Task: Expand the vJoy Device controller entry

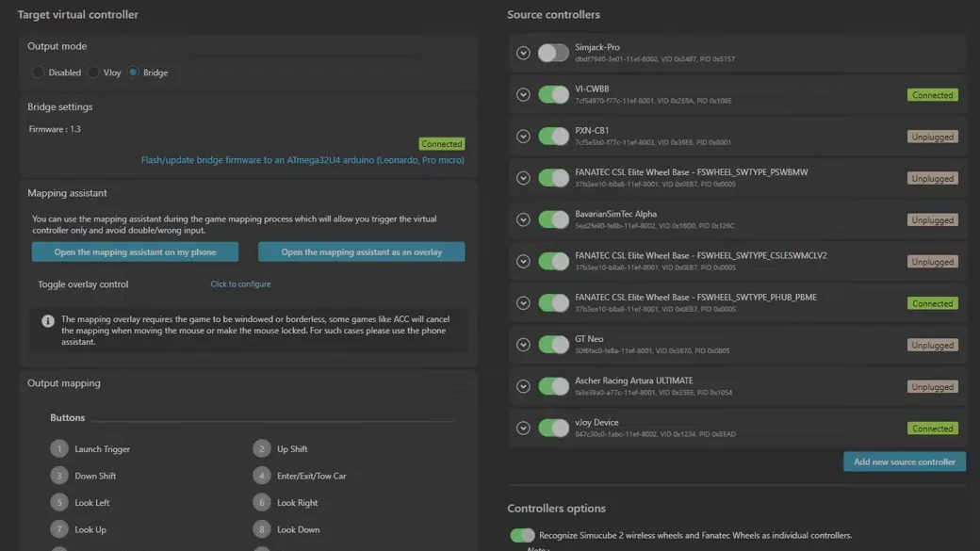Action: (523, 428)
